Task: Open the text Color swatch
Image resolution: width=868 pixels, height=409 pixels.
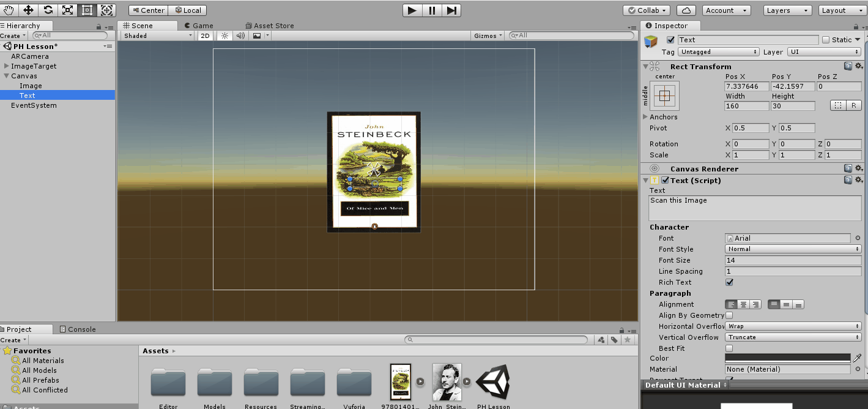Action: coord(788,358)
